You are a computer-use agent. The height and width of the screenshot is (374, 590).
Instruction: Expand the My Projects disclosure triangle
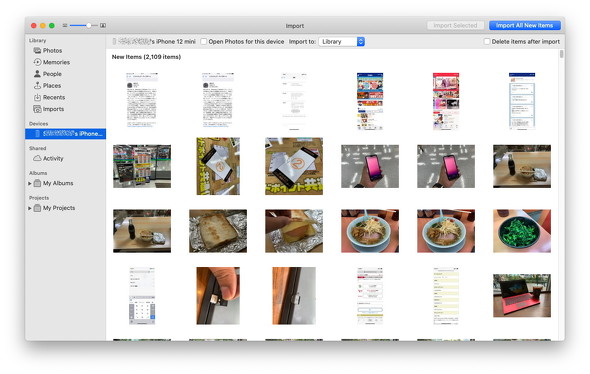tap(30, 208)
